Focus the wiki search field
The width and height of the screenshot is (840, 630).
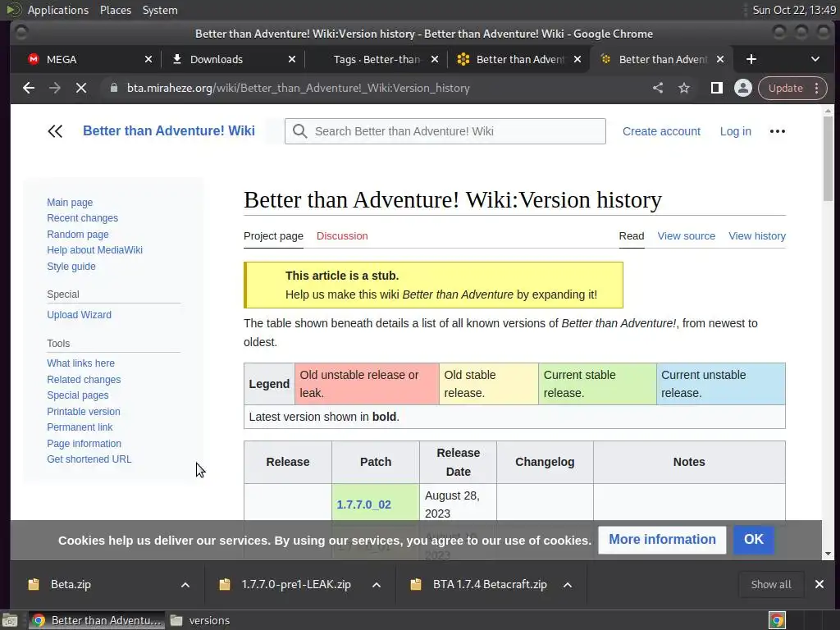445,131
